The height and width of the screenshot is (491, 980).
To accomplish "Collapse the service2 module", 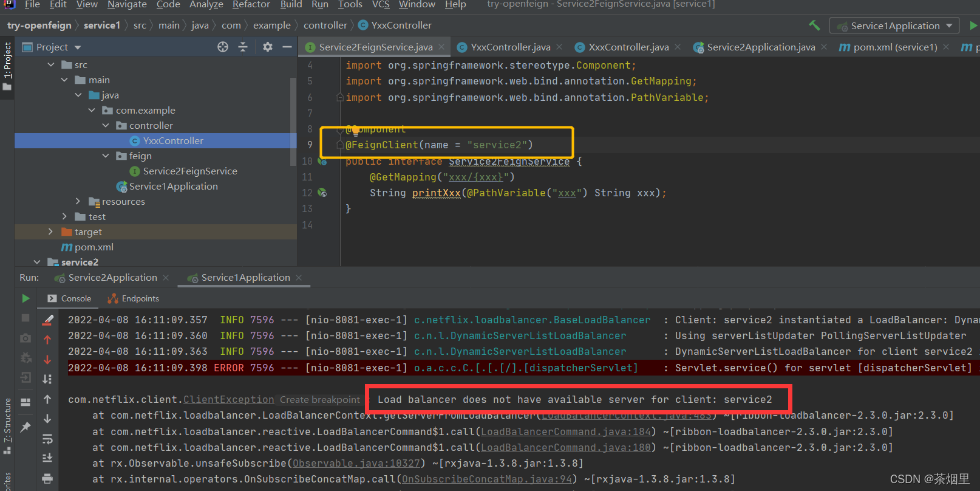I will point(37,262).
